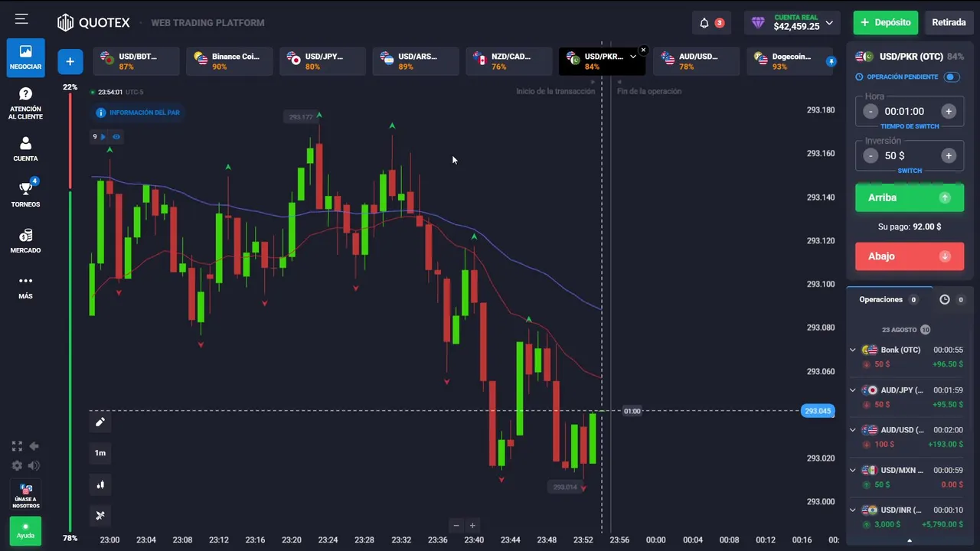Image resolution: width=980 pixels, height=551 pixels.
Task: Select USD/PKR (OTC) asset header
Action: click(x=910, y=57)
